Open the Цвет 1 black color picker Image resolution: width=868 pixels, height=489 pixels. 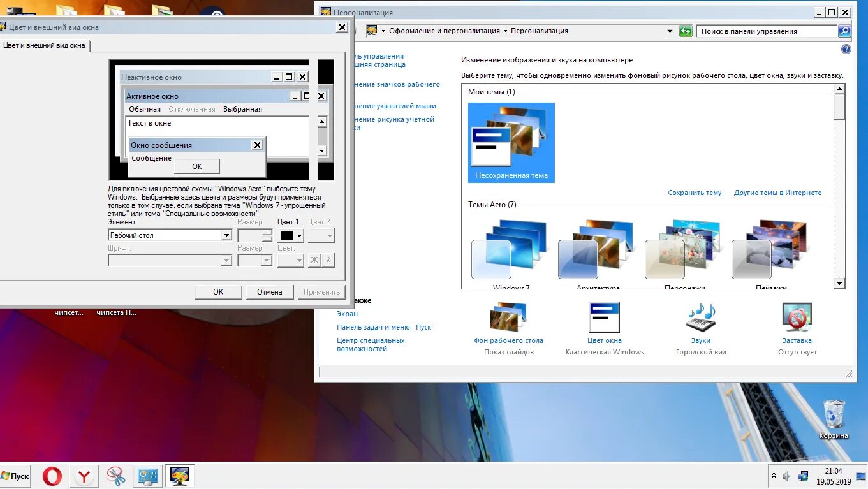point(291,235)
